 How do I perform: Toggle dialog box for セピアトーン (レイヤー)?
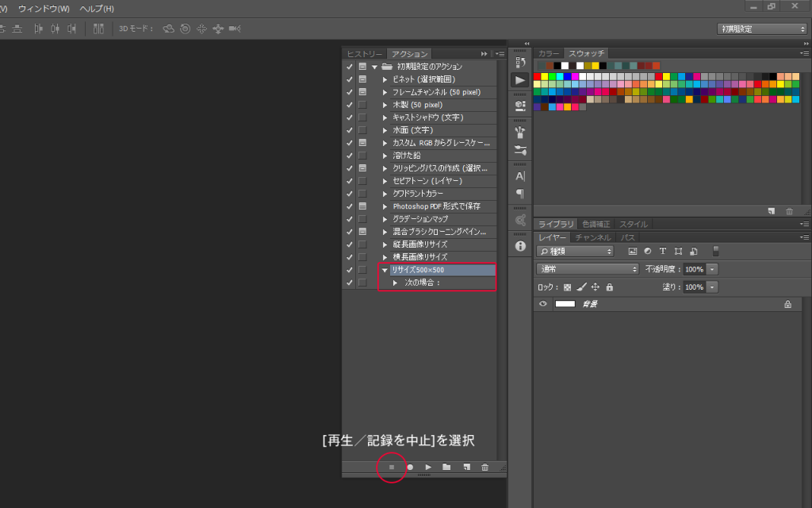(362, 182)
